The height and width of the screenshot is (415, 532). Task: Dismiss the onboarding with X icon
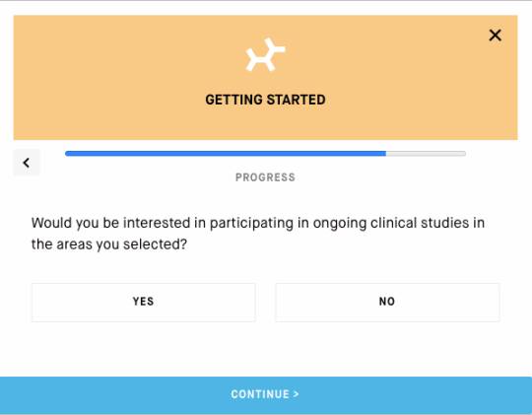(x=495, y=35)
